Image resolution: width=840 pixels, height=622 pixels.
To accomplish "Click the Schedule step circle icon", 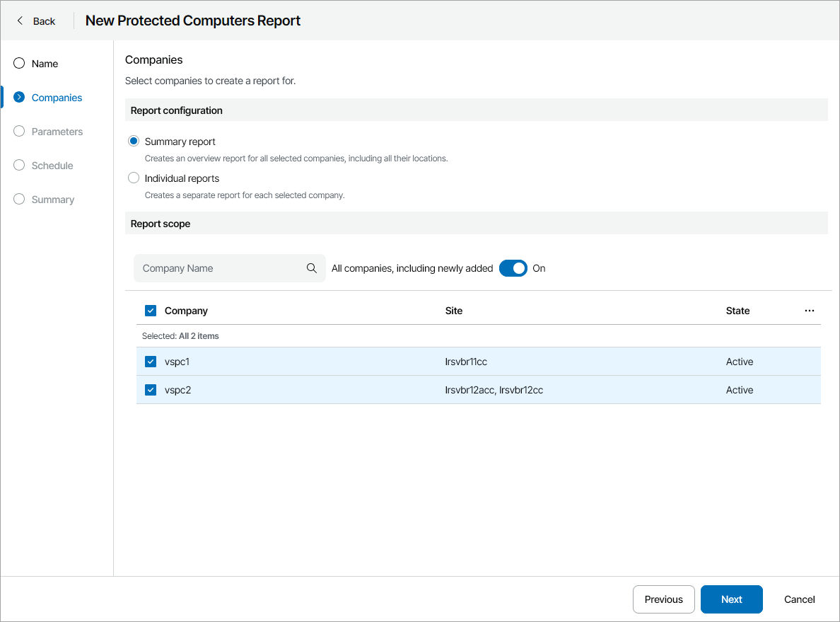I will coord(19,166).
